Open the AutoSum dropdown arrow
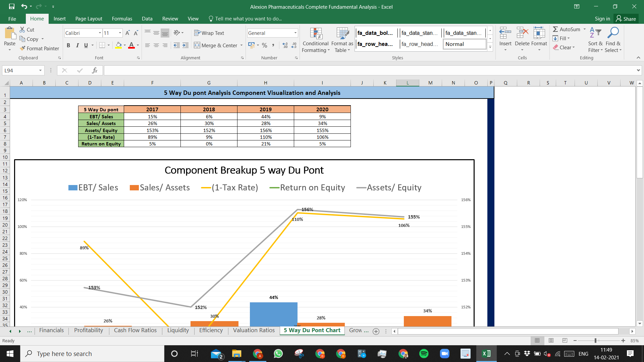 coord(585,29)
